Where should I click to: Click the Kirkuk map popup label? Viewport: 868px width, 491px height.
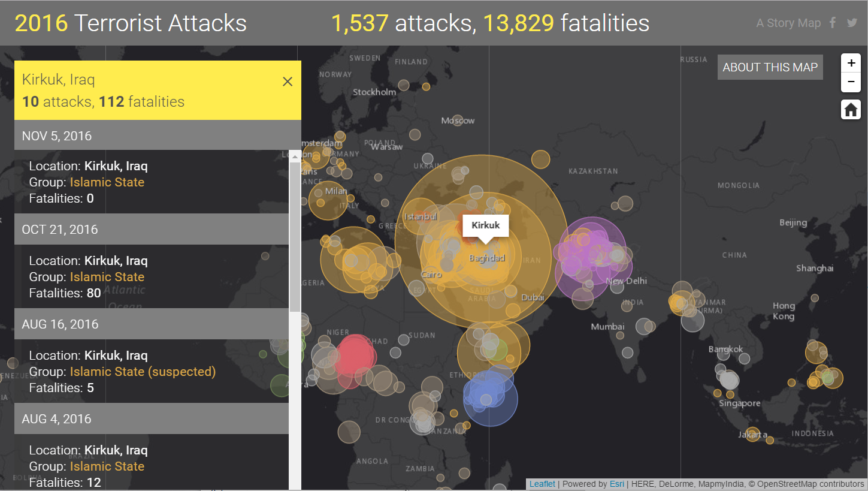(x=485, y=225)
